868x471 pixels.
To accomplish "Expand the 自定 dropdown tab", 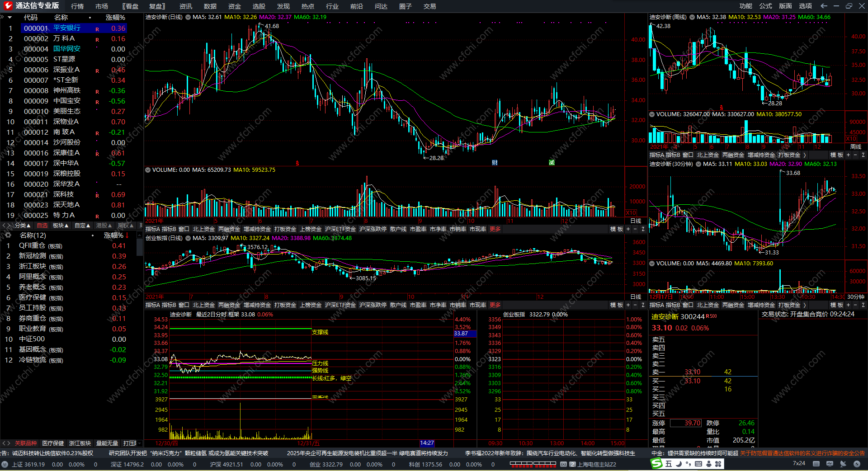I will 82,226.
